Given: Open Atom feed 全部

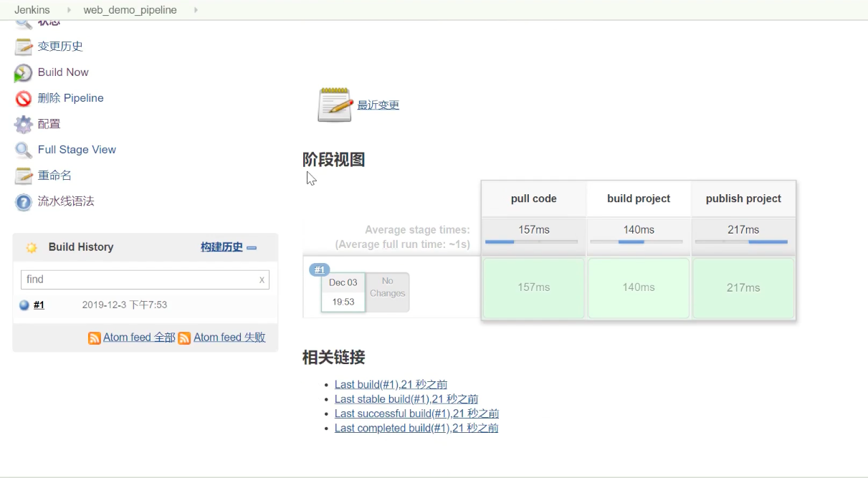Looking at the screenshot, I should click(139, 338).
